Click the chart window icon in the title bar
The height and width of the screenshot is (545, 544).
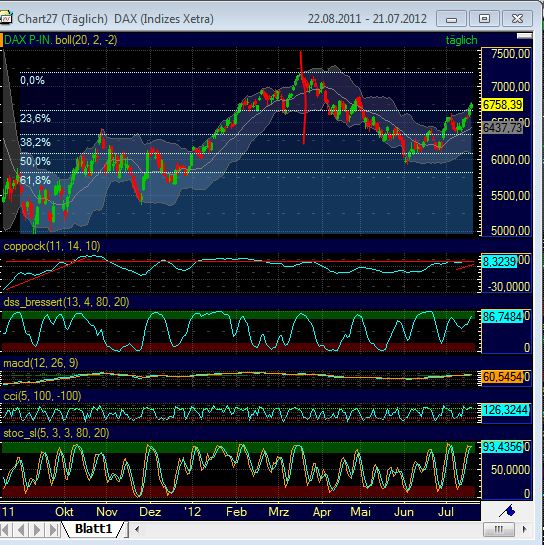coord(6,18)
